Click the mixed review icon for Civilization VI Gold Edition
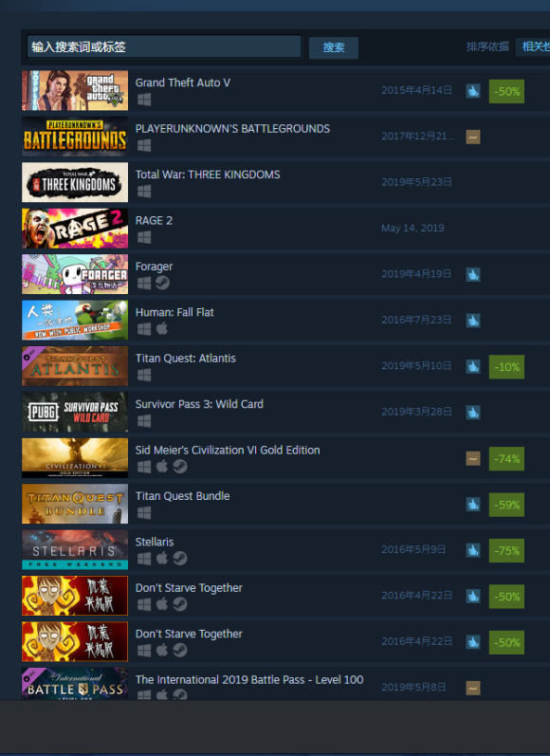The image size is (550, 756). [473, 458]
